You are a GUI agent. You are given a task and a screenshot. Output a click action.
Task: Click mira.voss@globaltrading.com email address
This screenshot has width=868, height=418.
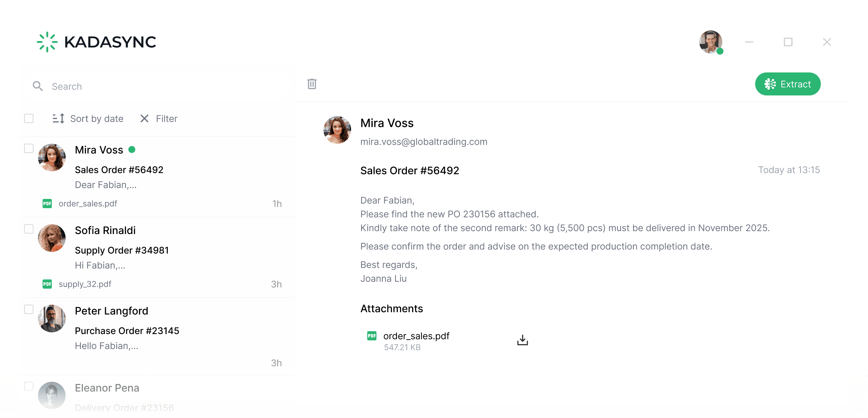tap(424, 142)
